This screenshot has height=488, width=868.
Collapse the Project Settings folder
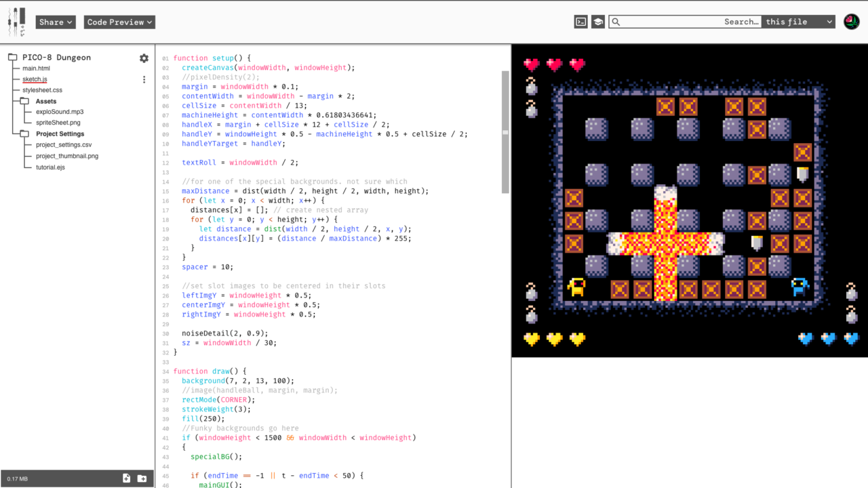24,134
